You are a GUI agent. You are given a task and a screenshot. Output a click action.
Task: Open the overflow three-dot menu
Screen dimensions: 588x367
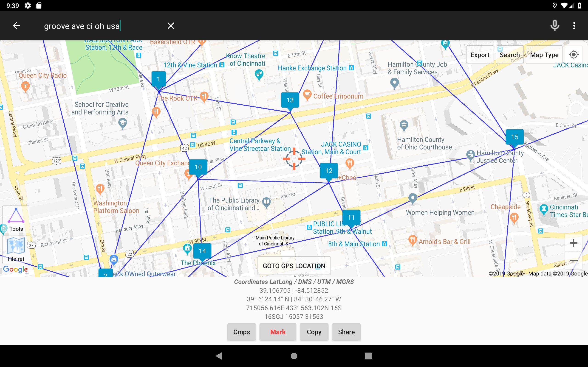pos(574,25)
